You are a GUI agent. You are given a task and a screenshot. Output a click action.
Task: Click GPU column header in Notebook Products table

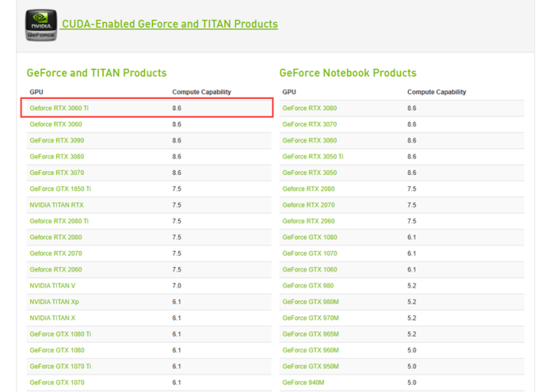[x=290, y=92]
